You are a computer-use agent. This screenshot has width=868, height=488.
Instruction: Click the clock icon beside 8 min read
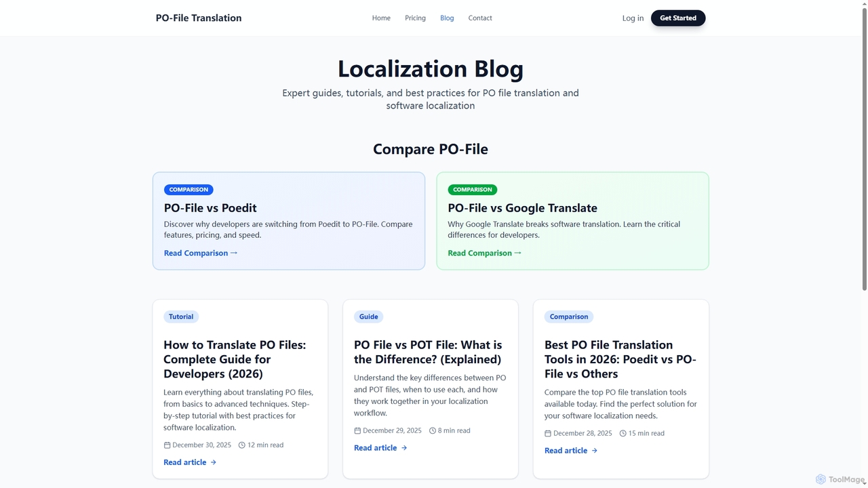coord(433,430)
